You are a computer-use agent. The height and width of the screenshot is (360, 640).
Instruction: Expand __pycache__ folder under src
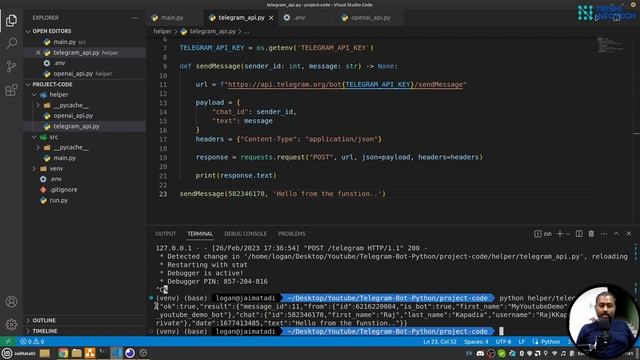pyautogui.click(x=70, y=147)
